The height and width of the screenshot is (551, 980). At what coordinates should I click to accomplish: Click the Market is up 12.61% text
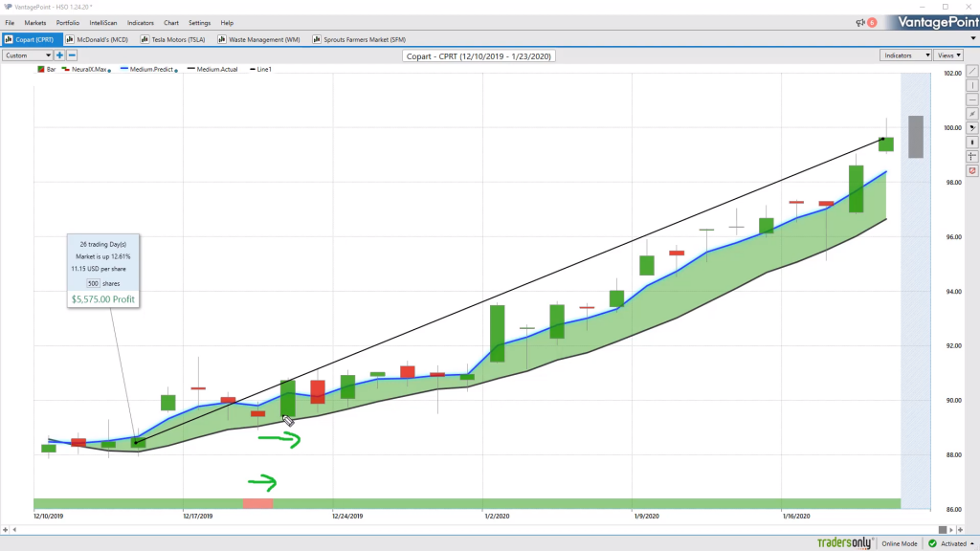point(103,256)
